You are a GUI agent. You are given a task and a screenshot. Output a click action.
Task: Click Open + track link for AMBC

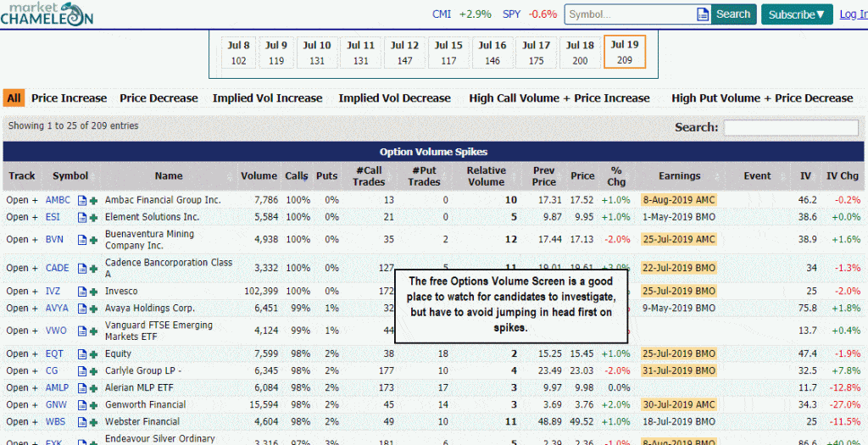point(22,200)
